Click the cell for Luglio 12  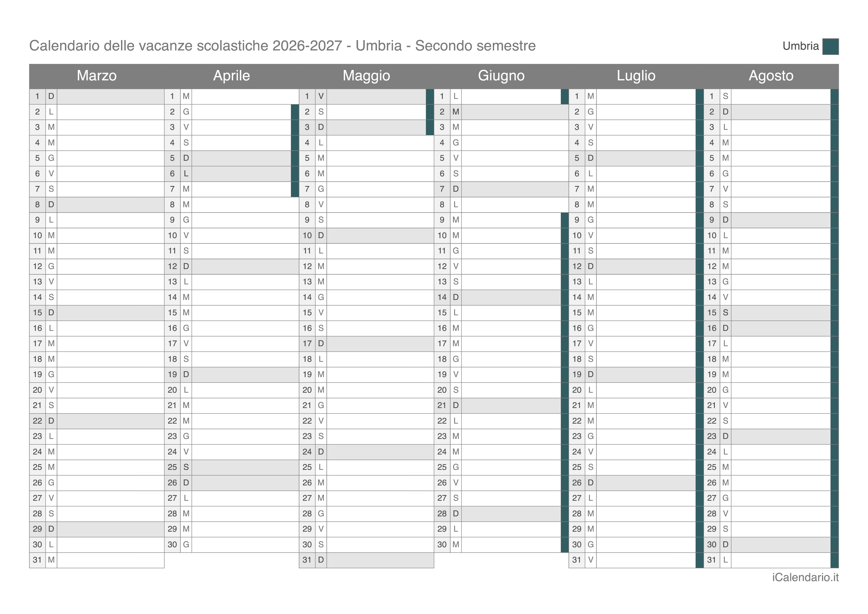click(x=646, y=266)
